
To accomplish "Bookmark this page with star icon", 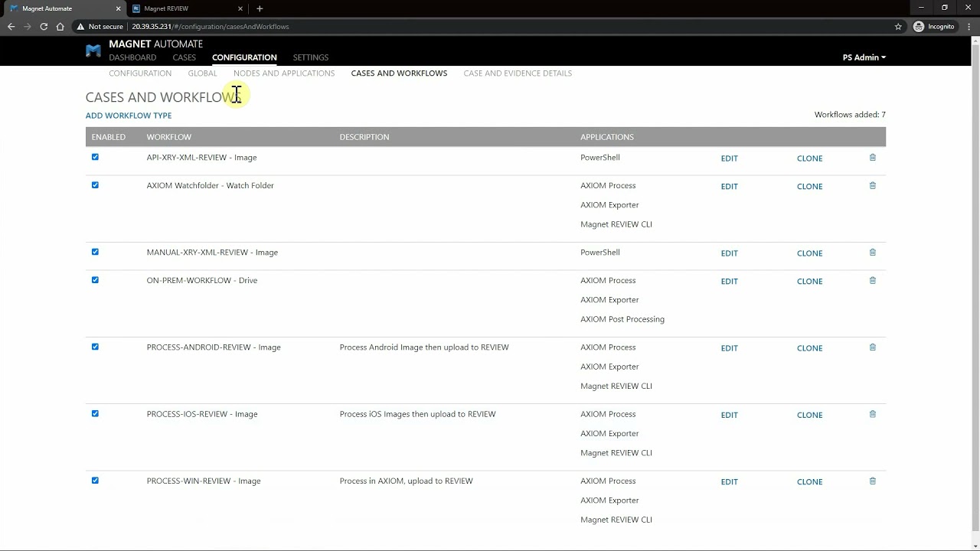I will (x=898, y=26).
